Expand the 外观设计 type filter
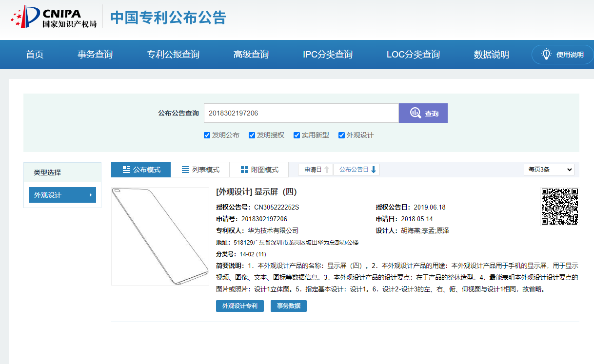Image resolution: width=594 pixels, height=364 pixels. coord(62,195)
